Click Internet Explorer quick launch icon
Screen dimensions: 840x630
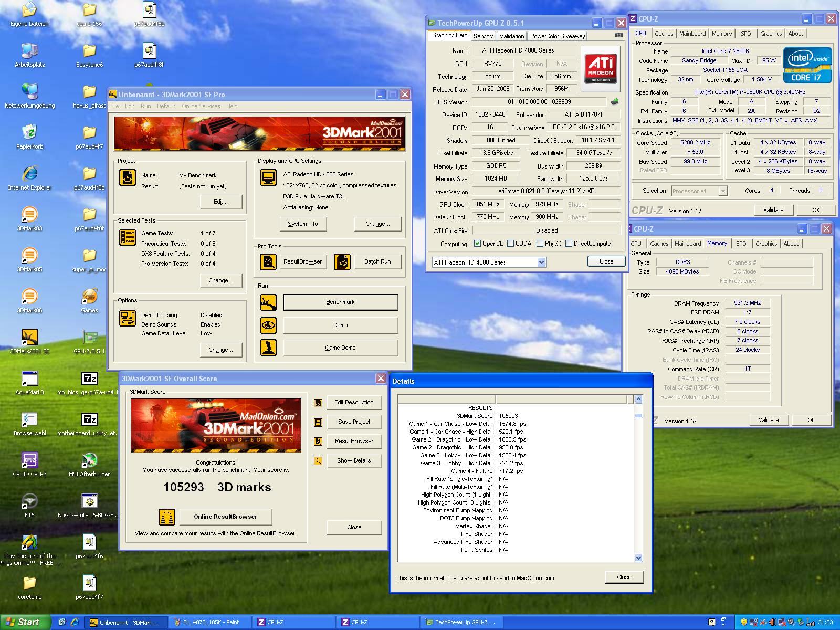pyautogui.click(x=75, y=622)
